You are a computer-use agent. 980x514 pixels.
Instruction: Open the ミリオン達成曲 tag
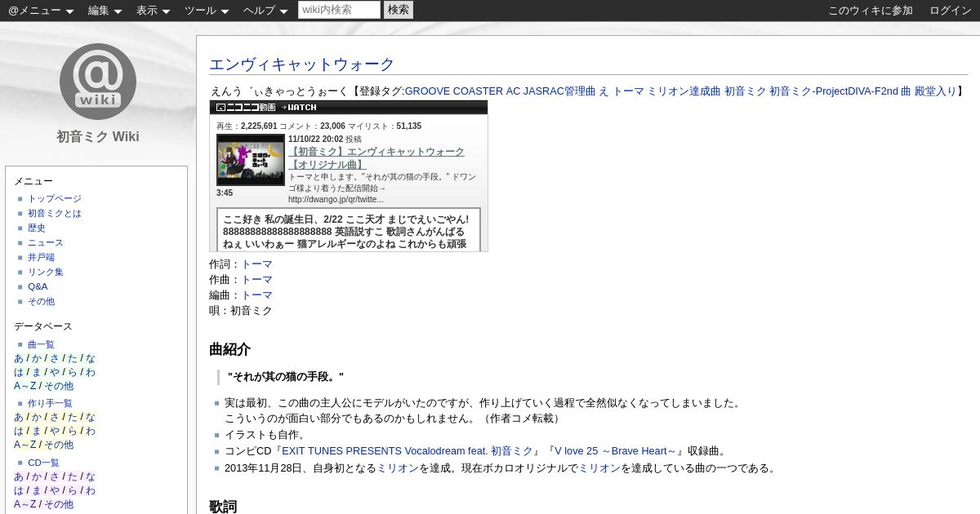tap(684, 91)
